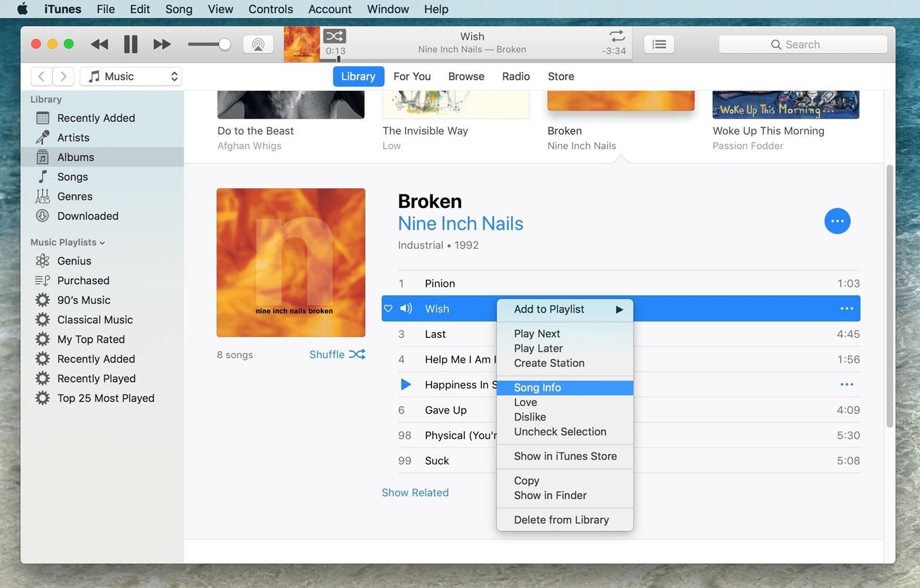The image size is (920, 588).
Task: Choose Song Info from the context menu
Action: coord(537,388)
